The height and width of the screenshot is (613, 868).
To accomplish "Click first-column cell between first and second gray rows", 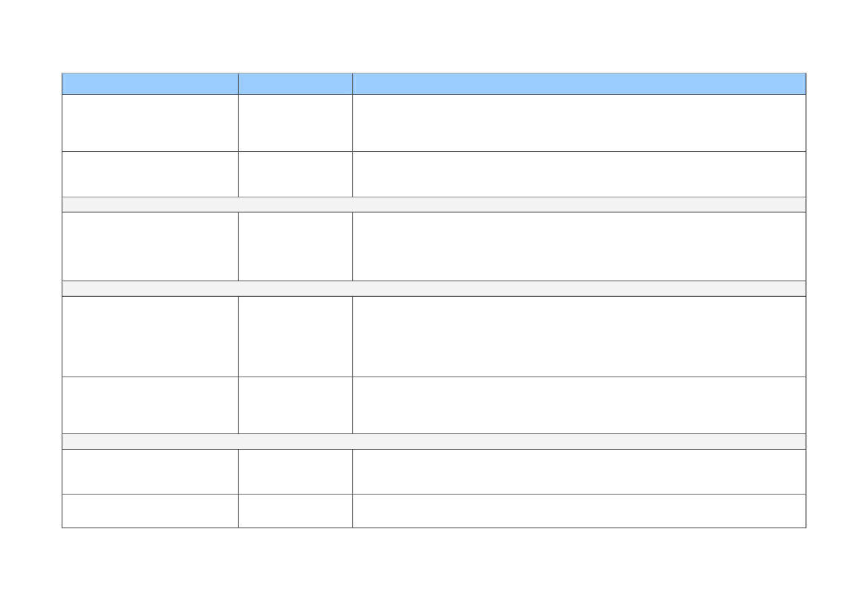I will click(x=150, y=246).
